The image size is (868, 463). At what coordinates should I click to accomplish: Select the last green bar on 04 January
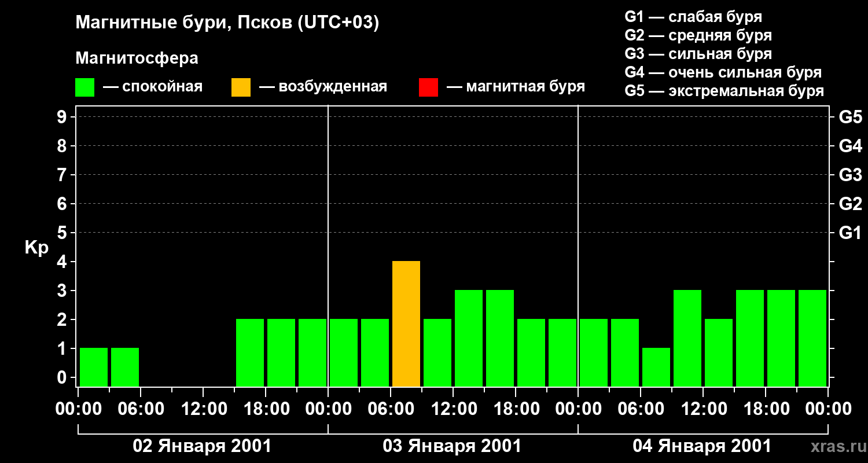pos(812,338)
